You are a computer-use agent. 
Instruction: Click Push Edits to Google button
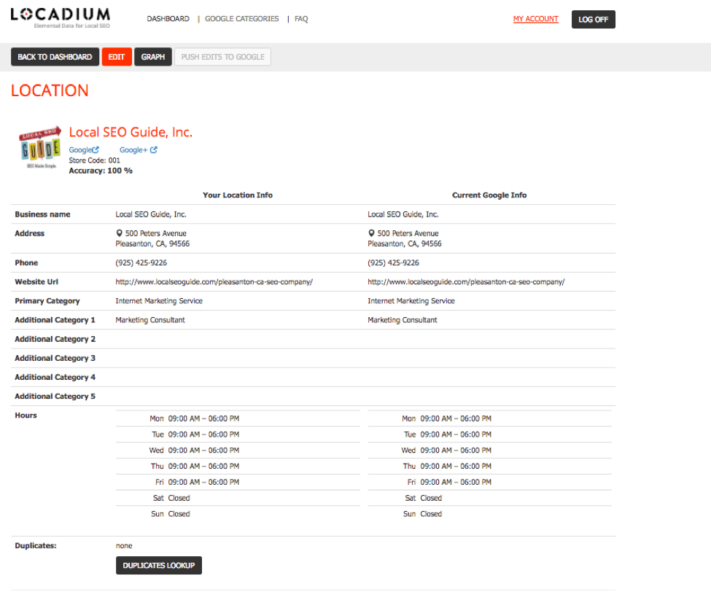[x=223, y=57]
